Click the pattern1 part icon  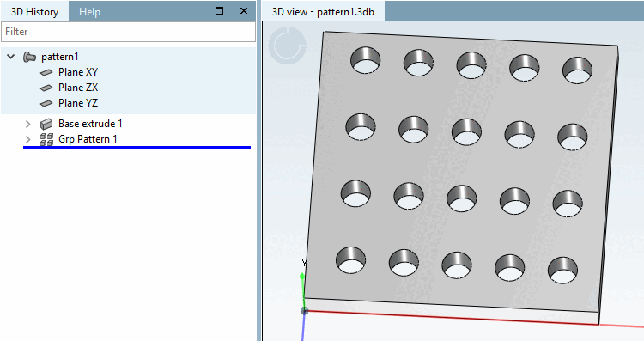pyautogui.click(x=29, y=57)
